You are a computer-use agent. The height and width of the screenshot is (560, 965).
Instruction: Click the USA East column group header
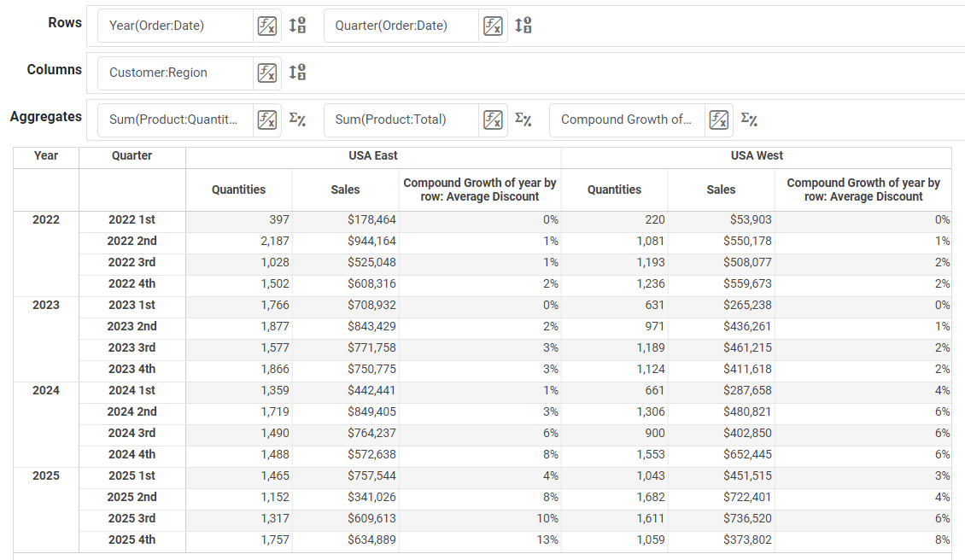[x=372, y=156]
